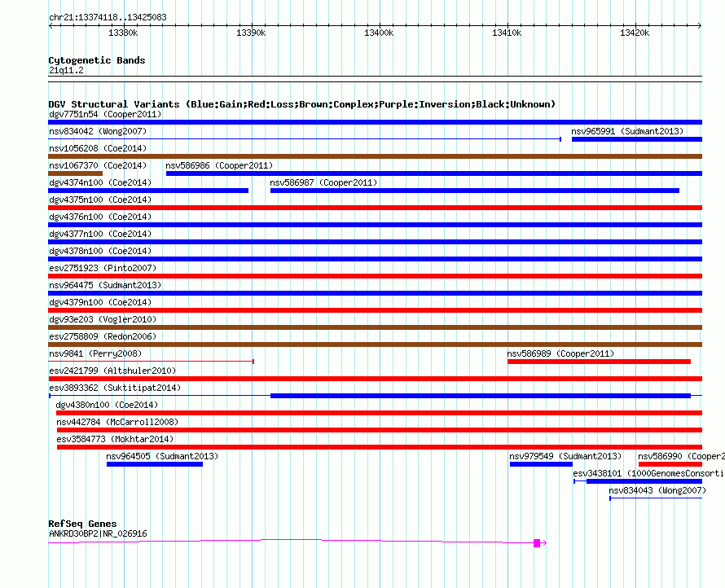Viewport: 725px width, 588px height.
Task: Open the nsv586989 (Cooper2011) label
Action: coord(560,353)
